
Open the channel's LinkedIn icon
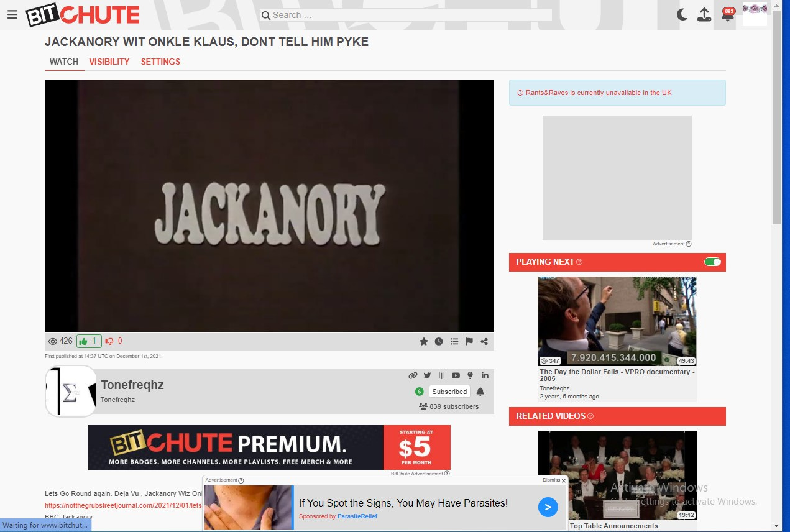click(485, 375)
